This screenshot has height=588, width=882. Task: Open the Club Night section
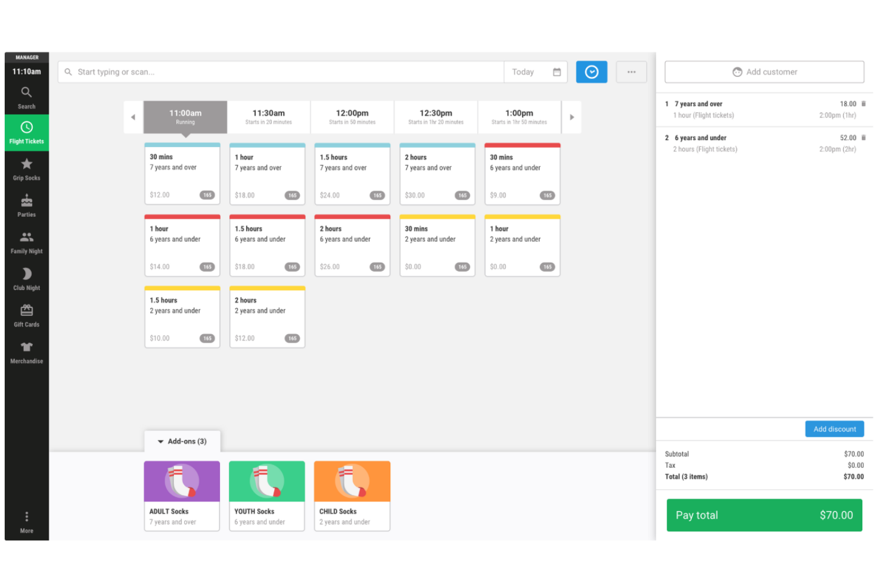coord(26,279)
